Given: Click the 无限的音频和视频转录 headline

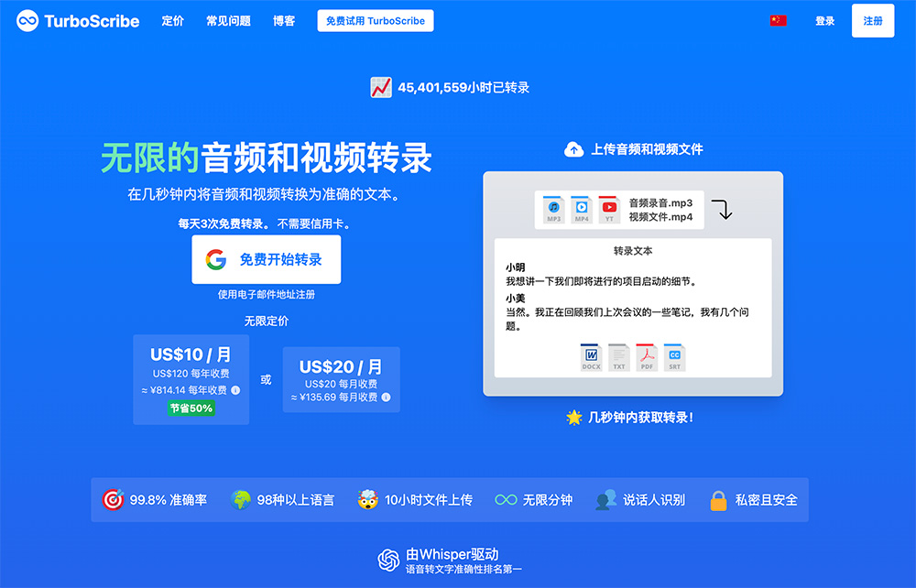Looking at the screenshot, I should tap(267, 158).
